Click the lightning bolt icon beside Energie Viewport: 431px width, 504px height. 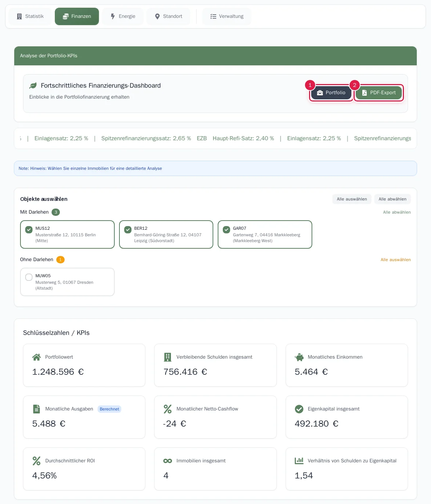[113, 16]
